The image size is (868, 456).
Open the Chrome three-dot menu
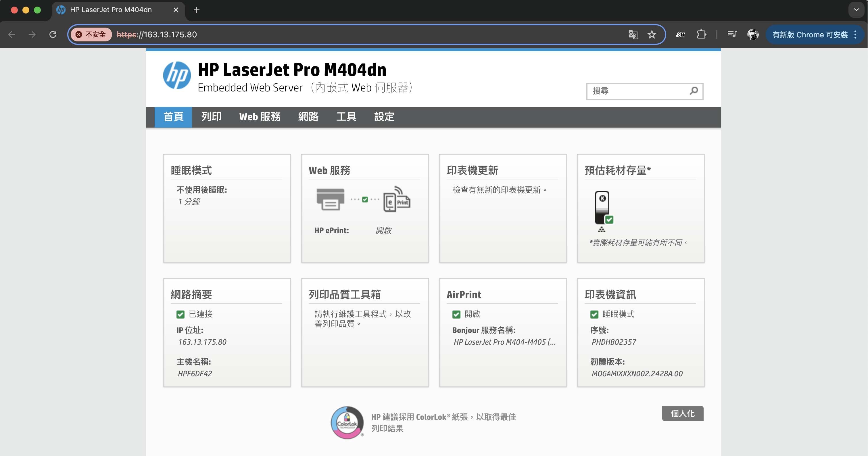(x=856, y=35)
